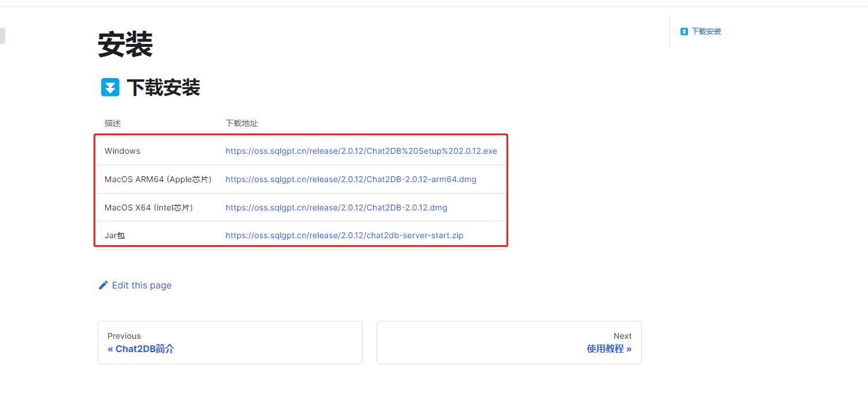Click the 描述 column header
Viewport: 868px width, 407px height.
pos(113,123)
